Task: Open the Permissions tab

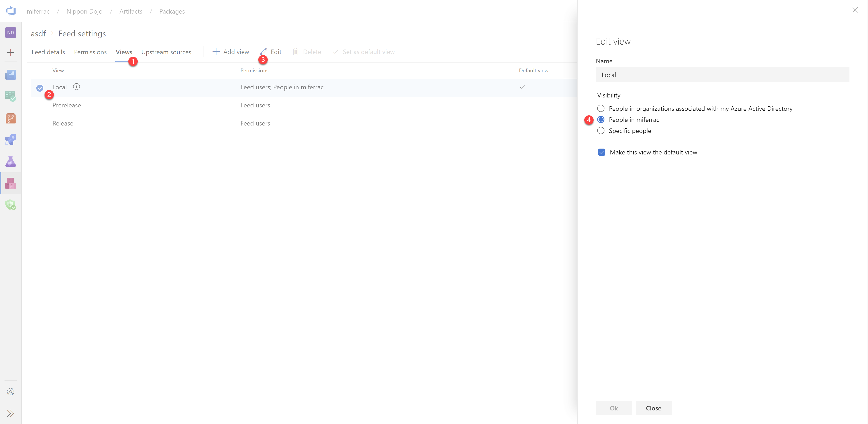Action: pyautogui.click(x=90, y=52)
